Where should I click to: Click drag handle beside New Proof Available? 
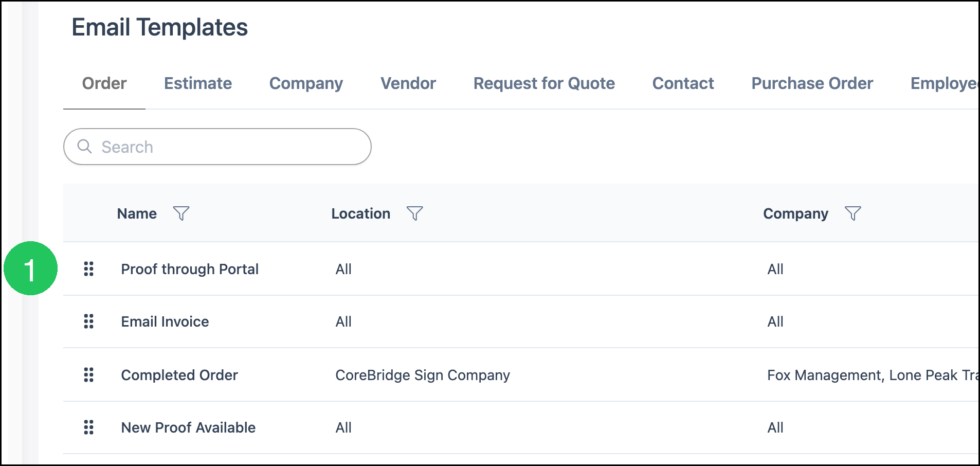tap(89, 427)
